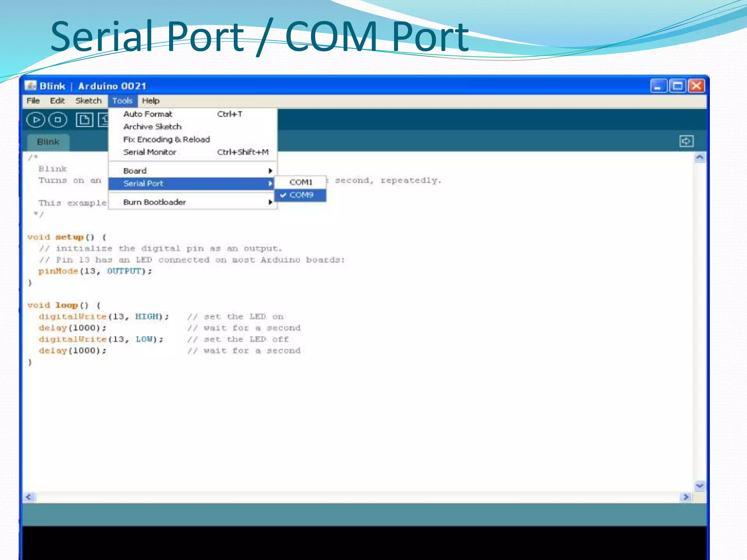Click the horizontal scroll right arrow
Screen dimensions: 747x560
[686, 497]
